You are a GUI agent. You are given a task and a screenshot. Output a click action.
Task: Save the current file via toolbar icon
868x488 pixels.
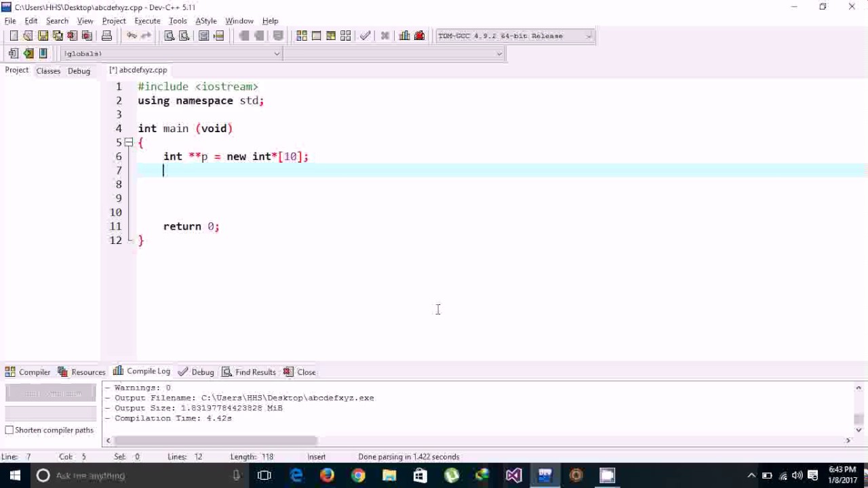(43, 36)
